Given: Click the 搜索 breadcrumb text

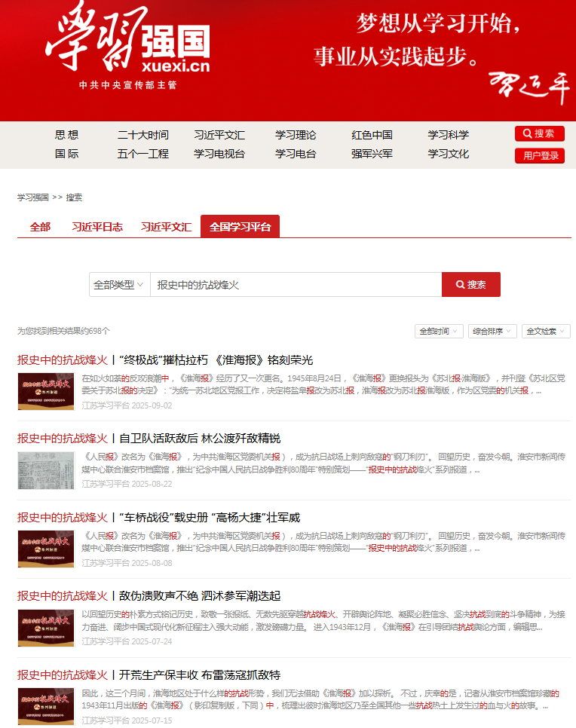Looking at the screenshot, I should point(74,197).
